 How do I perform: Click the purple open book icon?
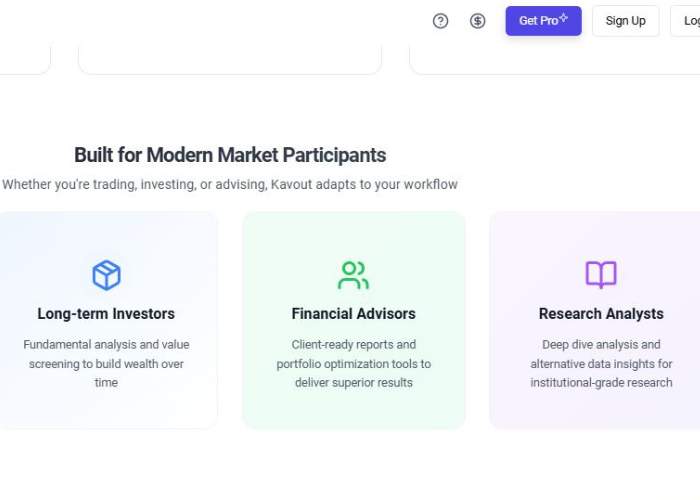coord(601,275)
